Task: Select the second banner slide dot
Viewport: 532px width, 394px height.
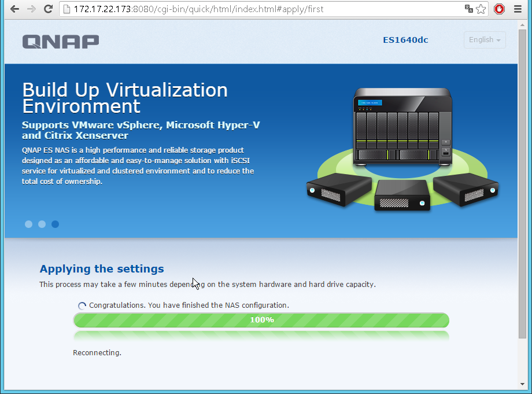Action: (x=42, y=224)
